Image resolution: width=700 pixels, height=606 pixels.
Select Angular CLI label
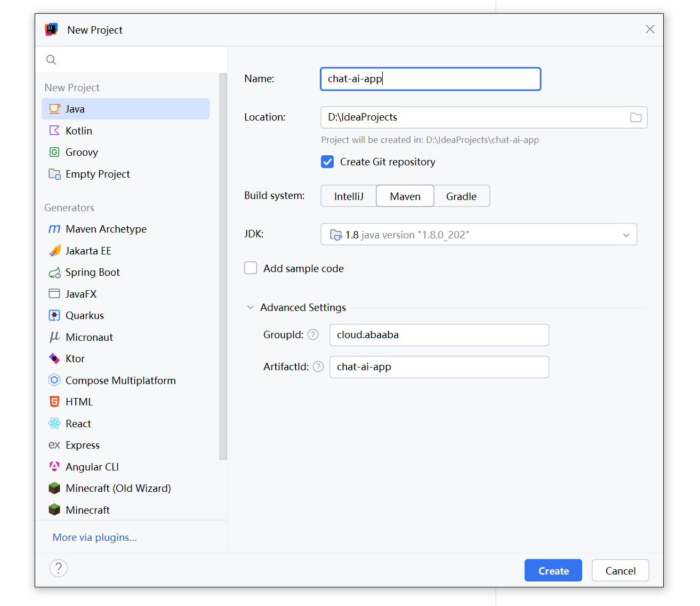[x=92, y=467]
